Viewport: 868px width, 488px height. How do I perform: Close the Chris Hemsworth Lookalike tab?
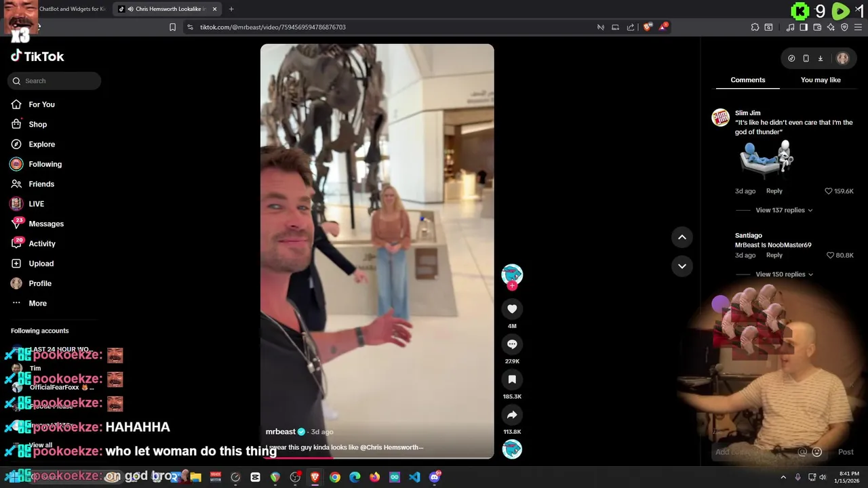coord(215,9)
